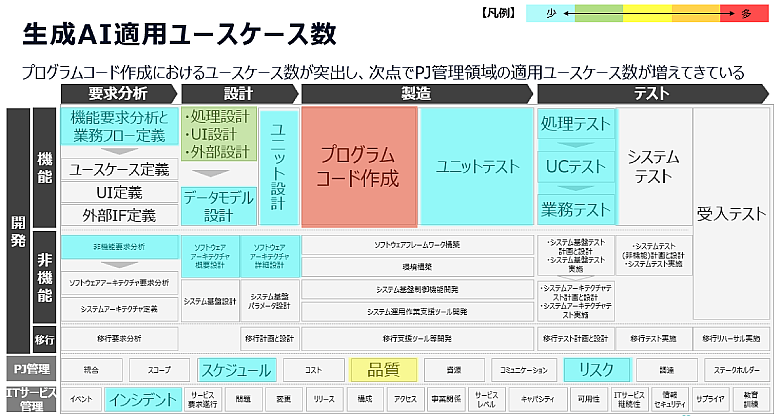Select the ユニット設計 vertical box
This screenshot has width=780, height=416.
[278, 167]
